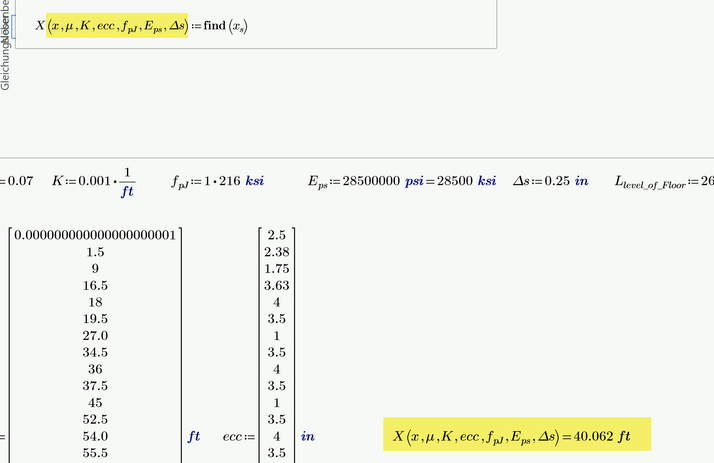Click the psi unit of E_ps
This screenshot has width=714, height=463.
click(414, 181)
